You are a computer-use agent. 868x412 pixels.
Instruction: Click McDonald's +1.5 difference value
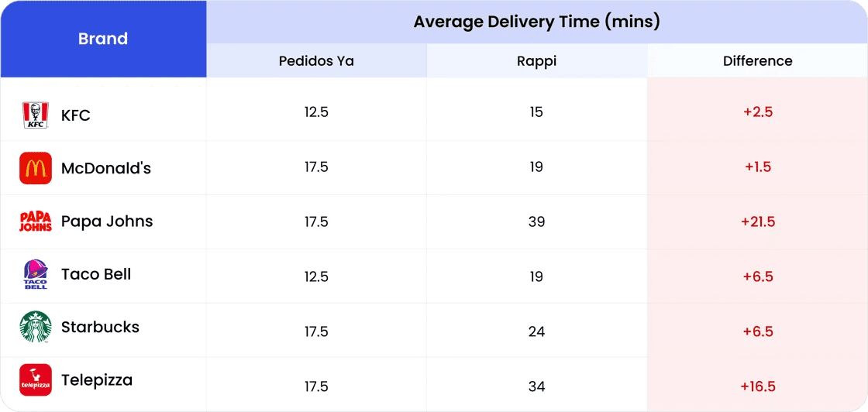[x=758, y=167]
